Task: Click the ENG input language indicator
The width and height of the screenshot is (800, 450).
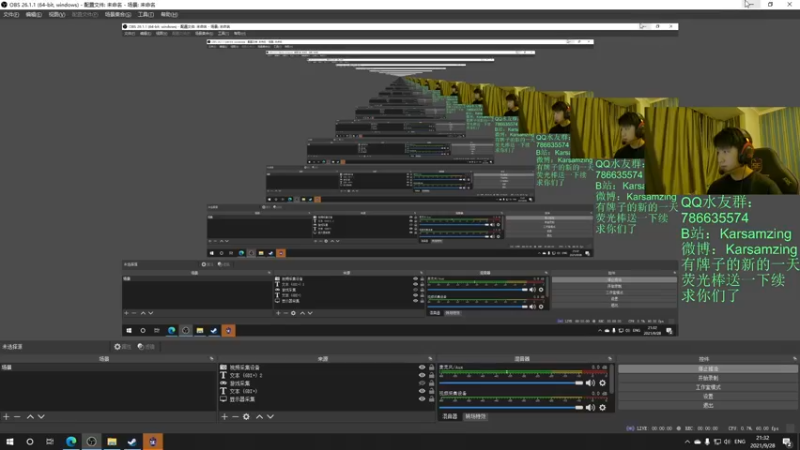Action: tap(739, 442)
